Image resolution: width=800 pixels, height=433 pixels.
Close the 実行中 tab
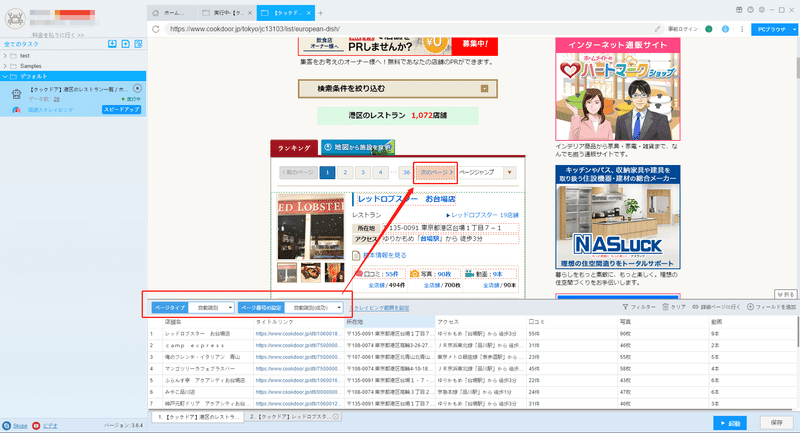pyautogui.click(x=249, y=13)
